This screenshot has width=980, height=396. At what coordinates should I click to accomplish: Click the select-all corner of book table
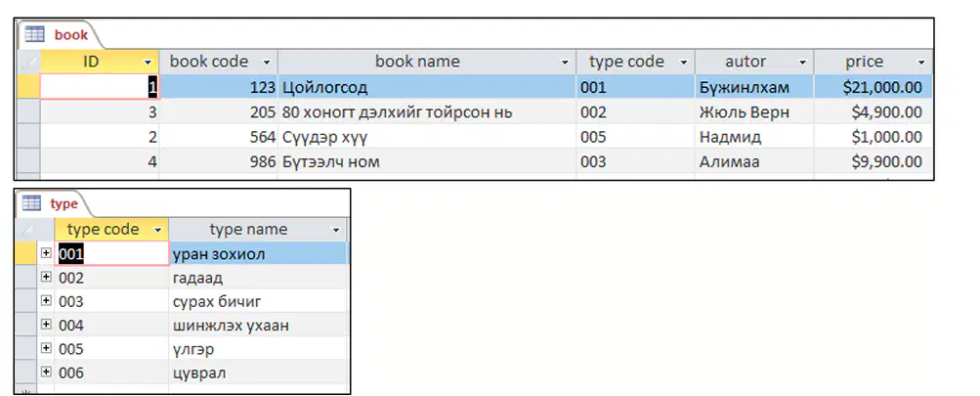[27, 62]
